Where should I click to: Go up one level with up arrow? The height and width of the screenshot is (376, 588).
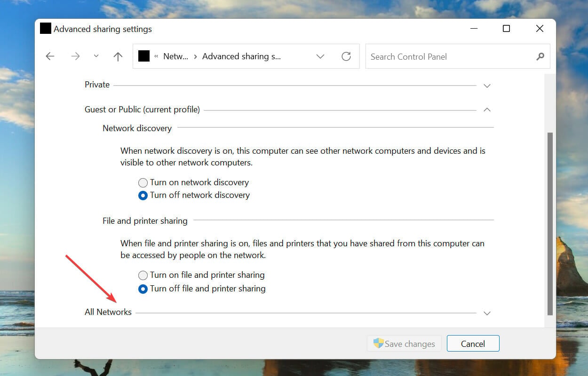pos(118,56)
